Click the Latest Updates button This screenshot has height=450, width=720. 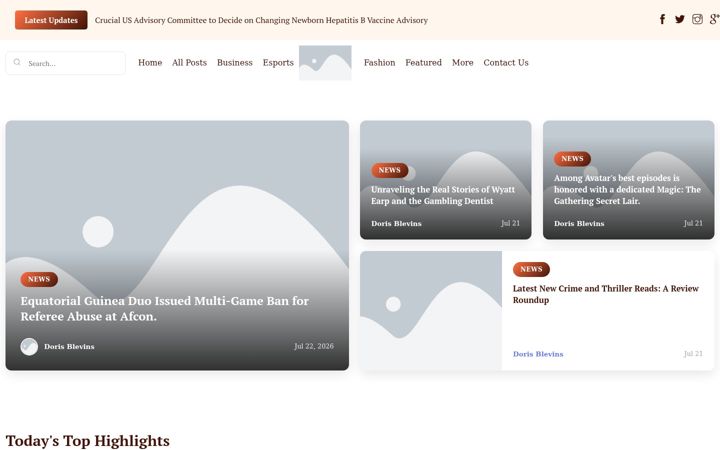tap(51, 20)
